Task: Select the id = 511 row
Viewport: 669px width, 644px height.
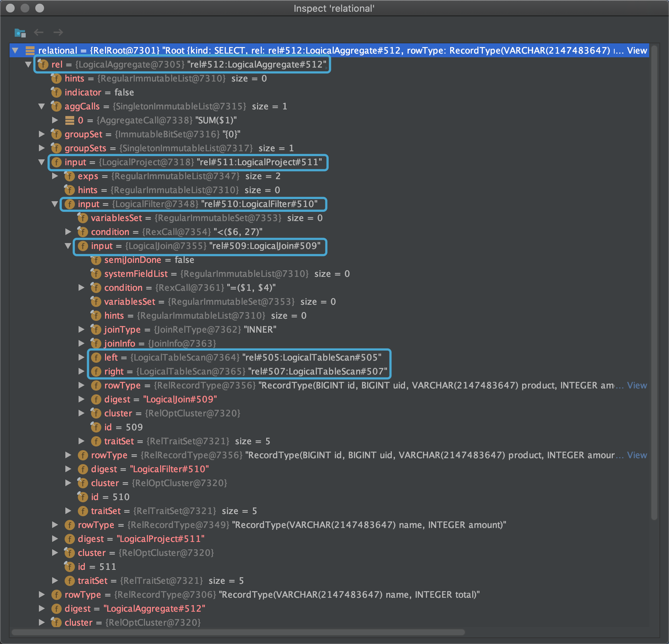Action: click(x=329, y=567)
